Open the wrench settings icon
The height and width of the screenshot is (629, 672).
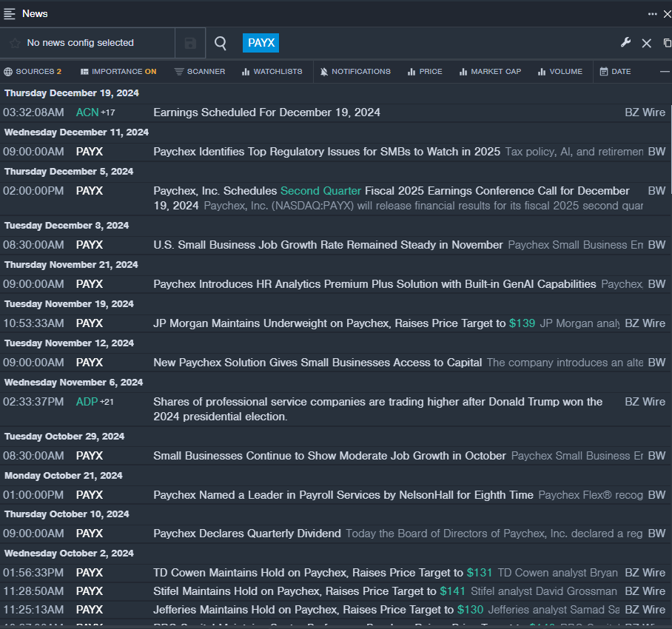point(625,43)
